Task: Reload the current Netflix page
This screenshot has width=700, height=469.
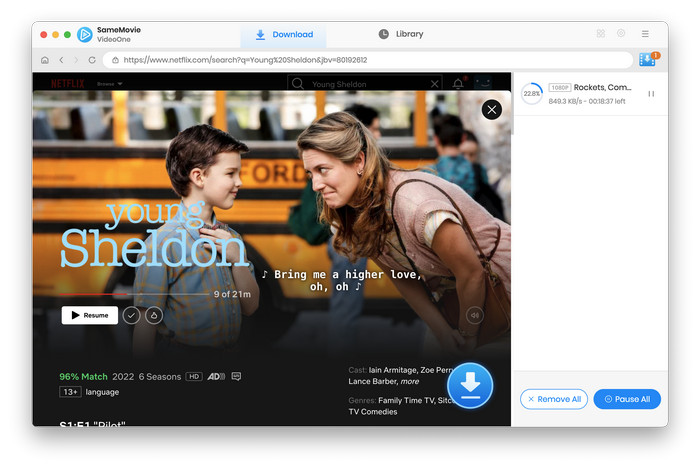Action: (92, 60)
